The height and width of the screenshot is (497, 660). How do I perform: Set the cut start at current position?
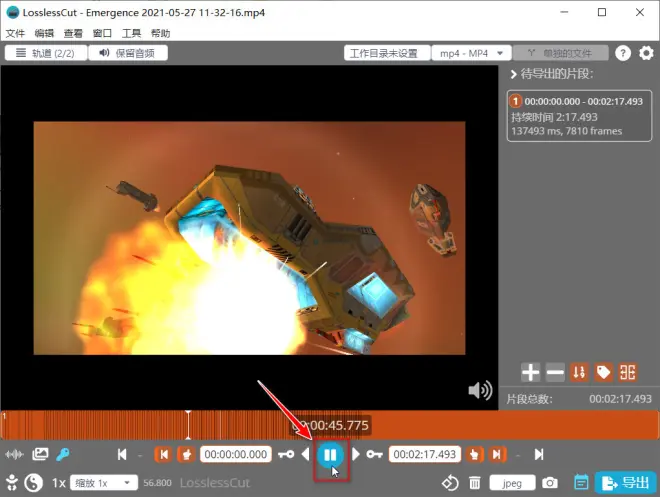(186, 454)
